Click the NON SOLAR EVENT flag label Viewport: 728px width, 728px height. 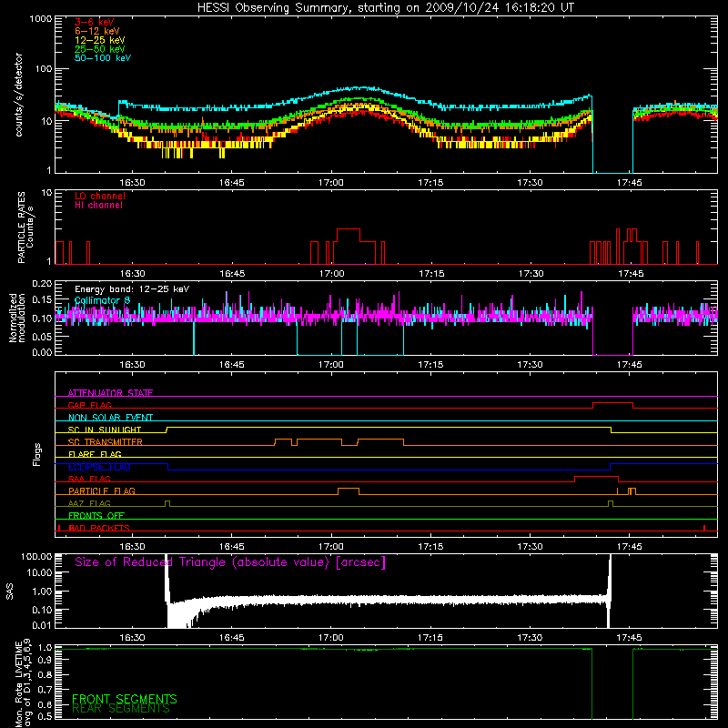tap(110, 418)
